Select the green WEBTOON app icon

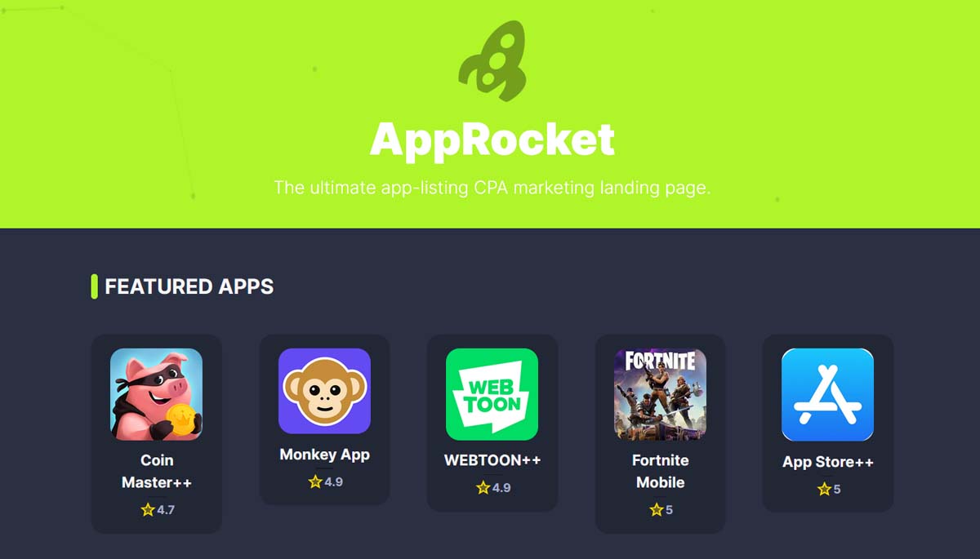(x=492, y=394)
